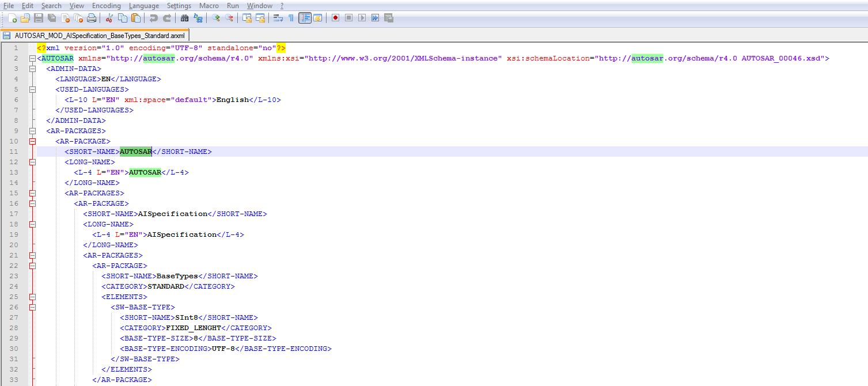The height and width of the screenshot is (386, 868).
Task: Save the current file using Save icon
Action: point(38,18)
